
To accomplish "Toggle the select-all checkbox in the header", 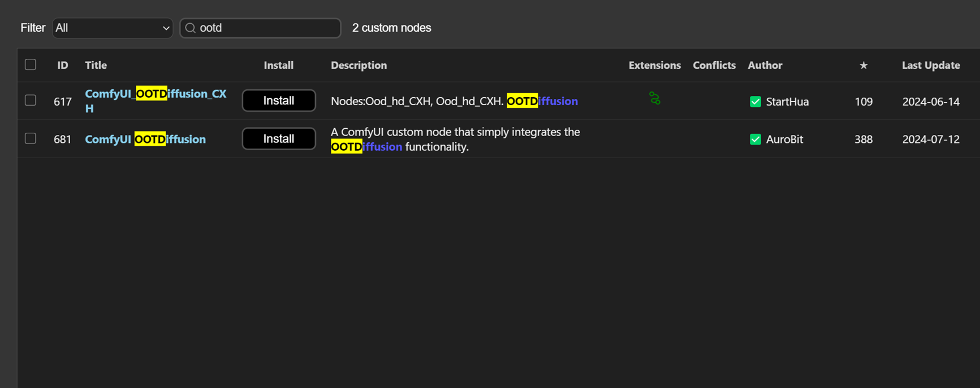I will [x=30, y=64].
